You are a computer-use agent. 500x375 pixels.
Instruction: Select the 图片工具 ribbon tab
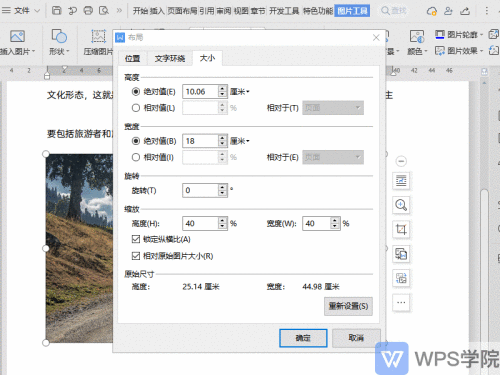click(x=352, y=11)
